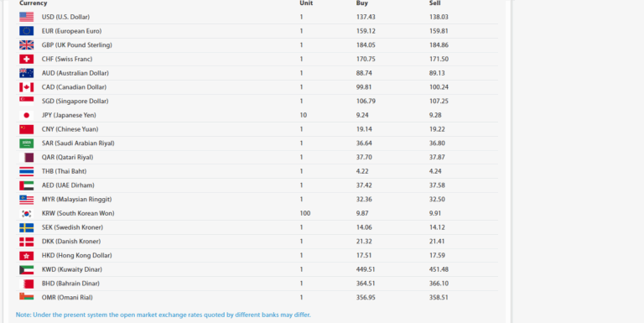The image size is (644, 323).
Task: Click the Canadian flag icon
Action: pyautogui.click(x=26, y=87)
